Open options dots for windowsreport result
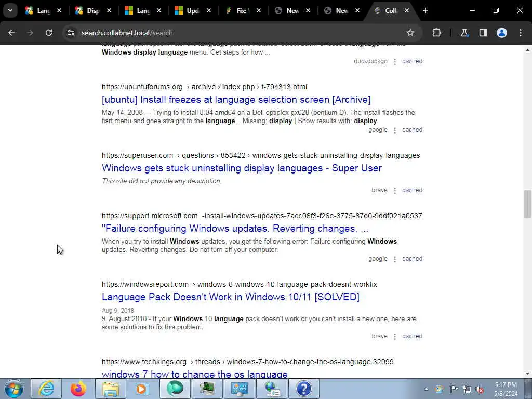532x399 pixels. (395, 337)
